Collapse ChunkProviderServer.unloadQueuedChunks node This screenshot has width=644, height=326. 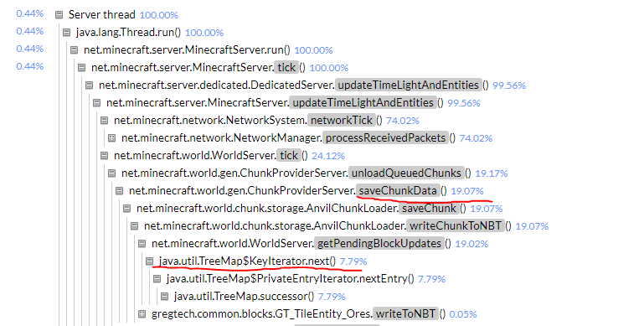pos(111,173)
